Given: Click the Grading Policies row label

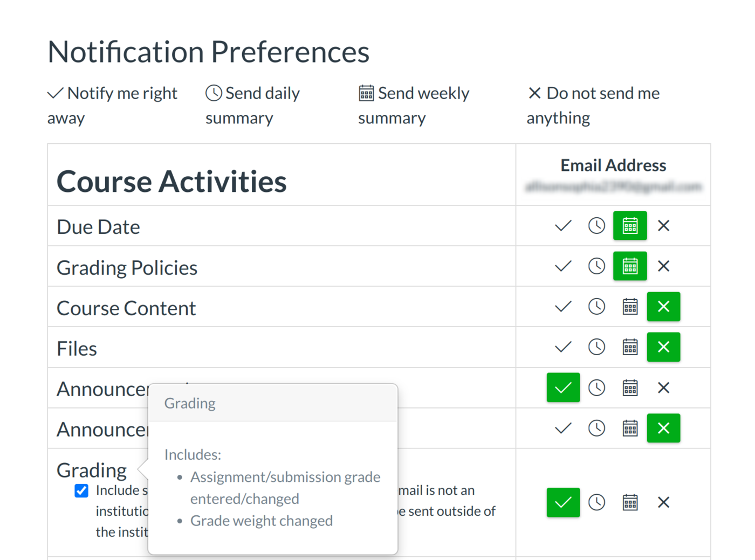Looking at the screenshot, I should point(127,268).
